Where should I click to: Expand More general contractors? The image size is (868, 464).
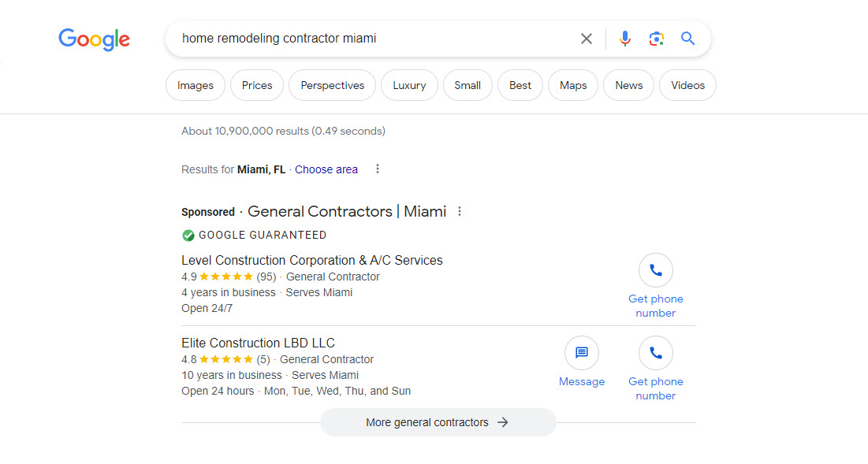(x=437, y=422)
